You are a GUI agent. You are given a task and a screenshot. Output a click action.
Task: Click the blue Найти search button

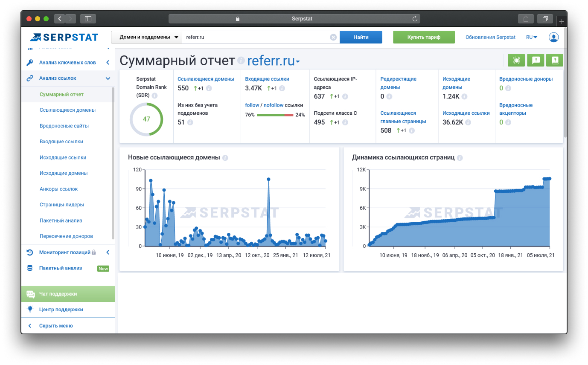pos(361,37)
